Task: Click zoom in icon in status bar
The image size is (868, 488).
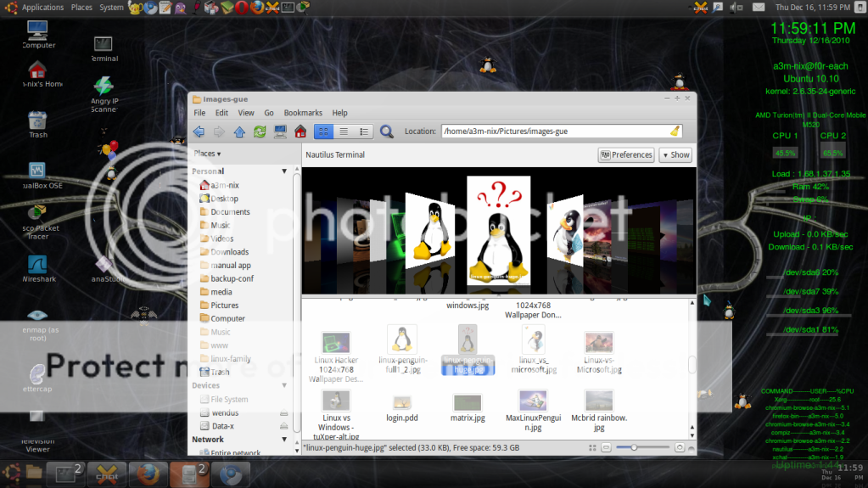Action: click(x=680, y=447)
